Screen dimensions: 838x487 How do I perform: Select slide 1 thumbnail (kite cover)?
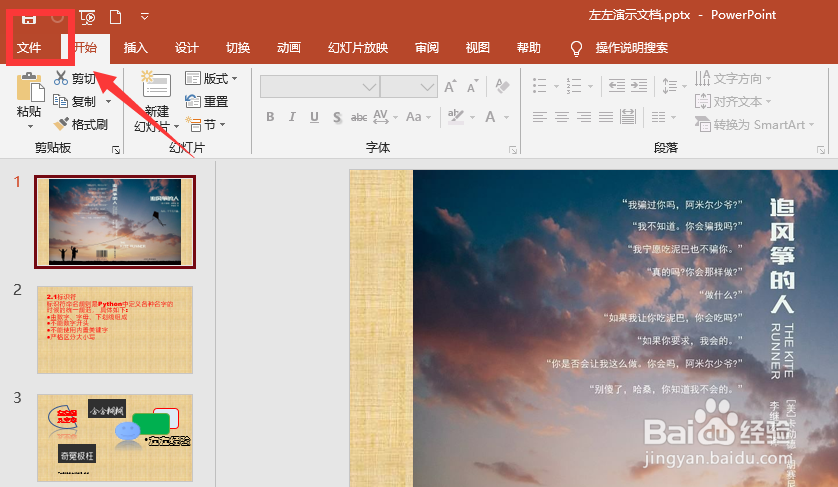click(x=115, y=222)
